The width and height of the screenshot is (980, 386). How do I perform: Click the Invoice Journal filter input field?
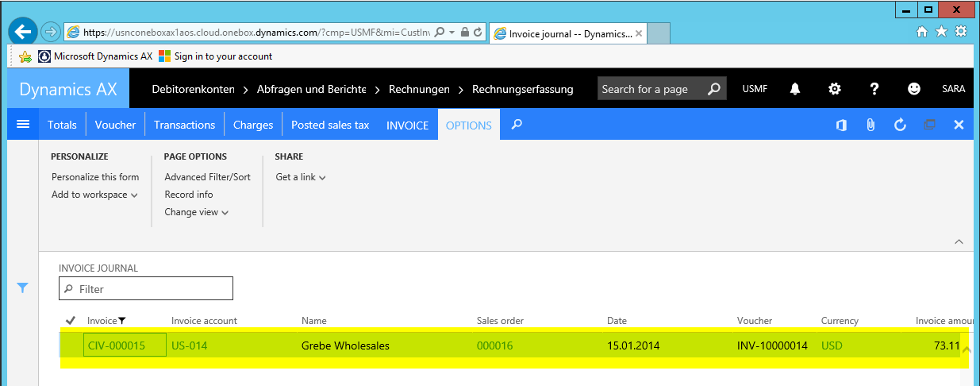click(x=151, y=289)
